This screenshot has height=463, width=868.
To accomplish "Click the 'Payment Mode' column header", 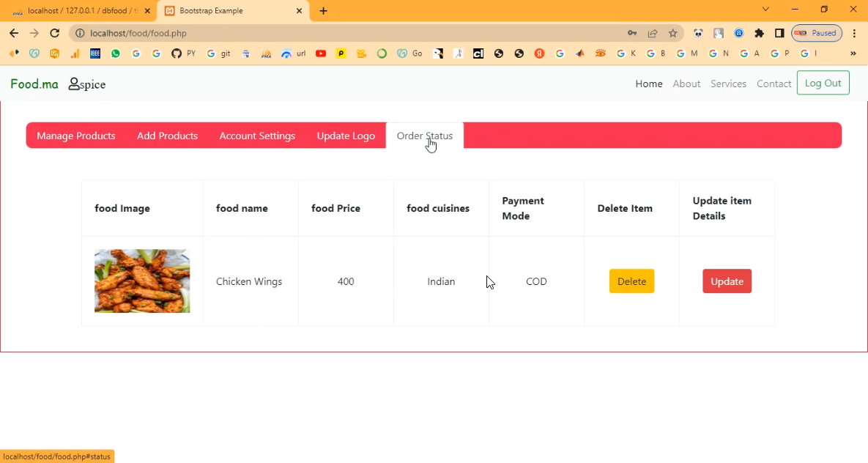I will tap(536, 208).
